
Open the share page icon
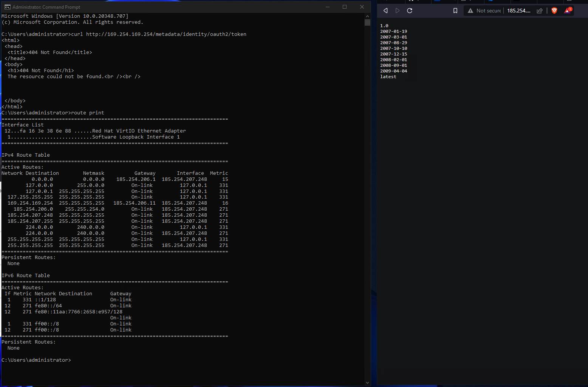point(540,11)
